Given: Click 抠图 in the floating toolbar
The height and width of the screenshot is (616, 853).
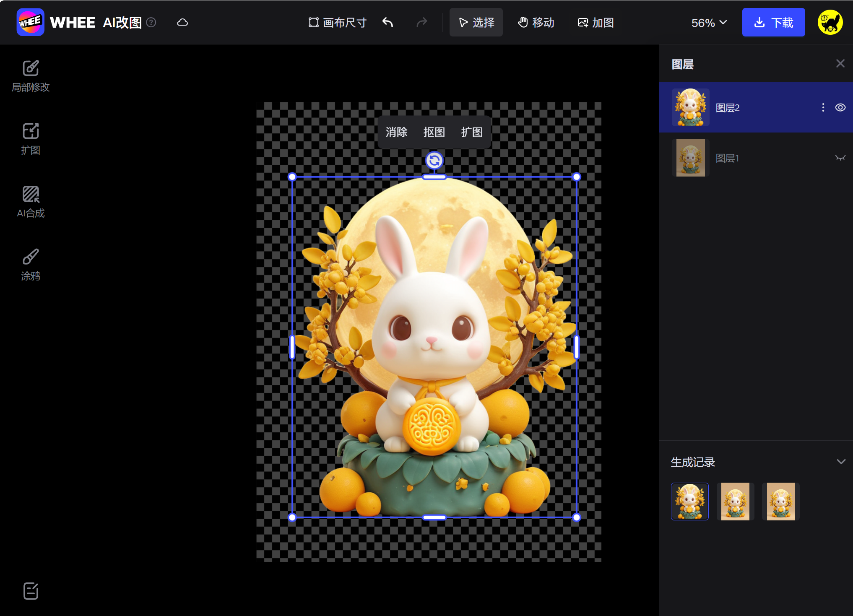Looking at the screenshot, I should pos(434,132).
